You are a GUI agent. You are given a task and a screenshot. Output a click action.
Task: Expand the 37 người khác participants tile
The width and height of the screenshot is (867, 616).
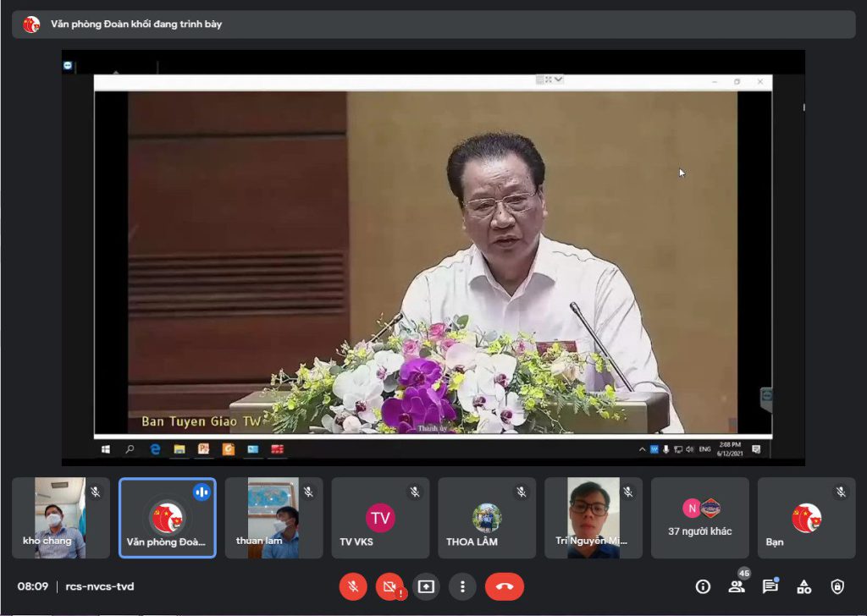(700, 517)
